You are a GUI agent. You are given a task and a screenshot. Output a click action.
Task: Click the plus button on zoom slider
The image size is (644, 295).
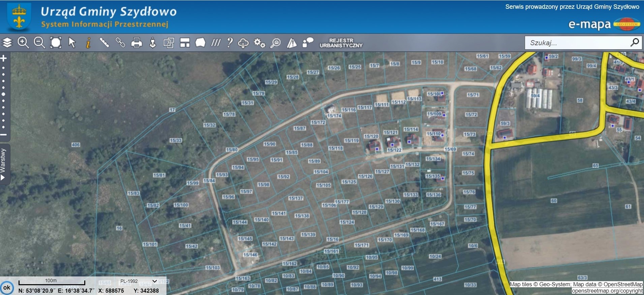4,58
